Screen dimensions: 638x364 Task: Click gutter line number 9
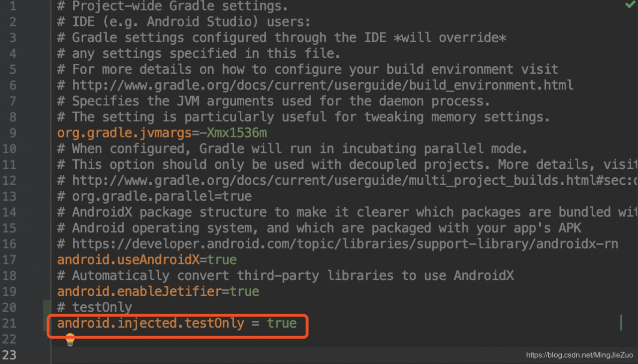(12, 132)
